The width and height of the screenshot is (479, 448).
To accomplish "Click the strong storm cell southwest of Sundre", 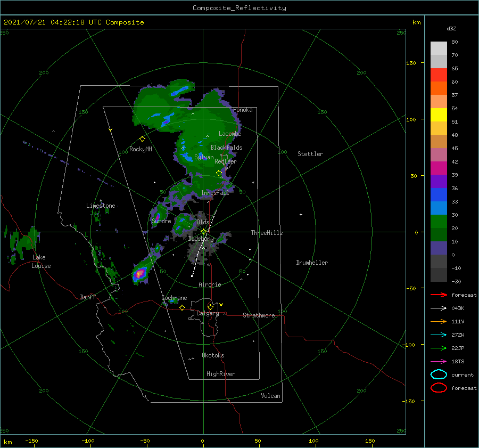I will click(x=140, y=273).
